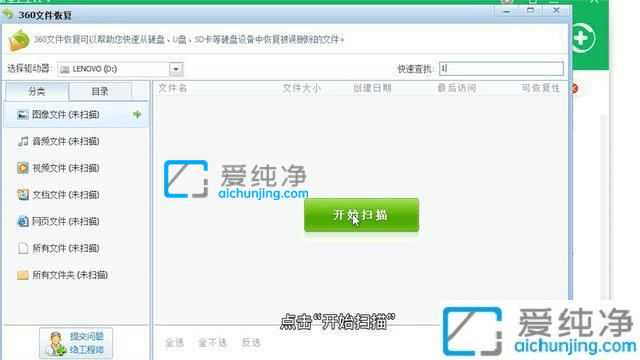Image resolution: width=640 pixels, height=360 pixels.
Task: Click the red X icon behind the window
Action: [x=575, y=88]
